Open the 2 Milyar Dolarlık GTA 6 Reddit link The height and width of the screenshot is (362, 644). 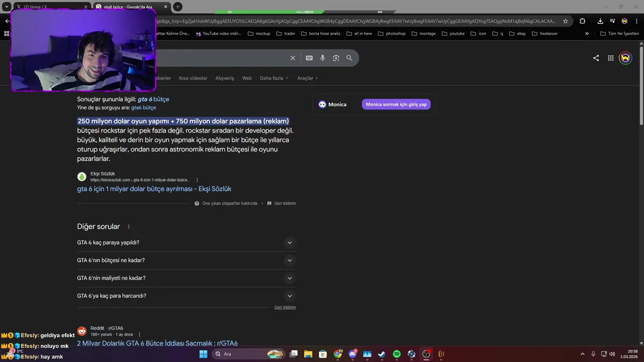point(157,343)
